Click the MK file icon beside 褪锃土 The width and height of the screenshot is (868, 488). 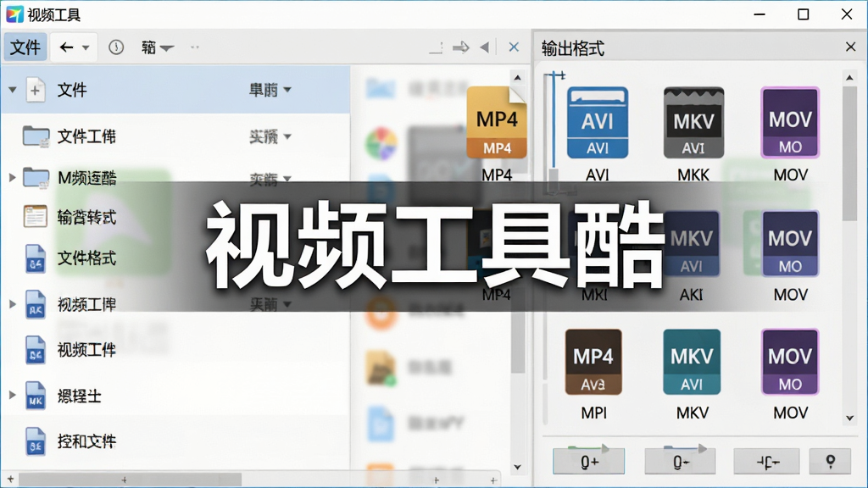coord(36,396)
